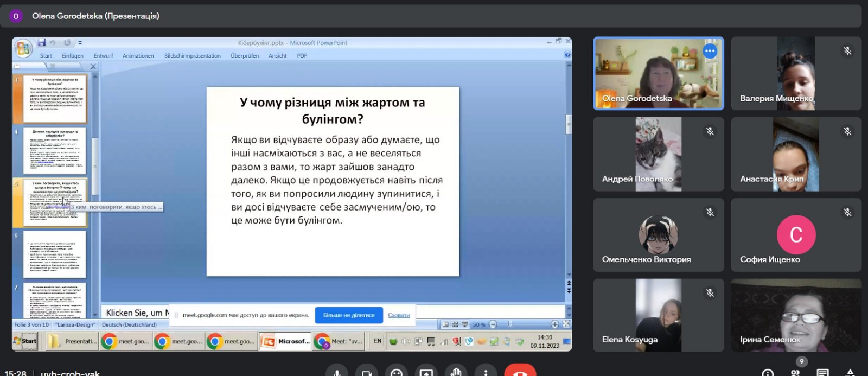The image size is (868, 376).
Task: Raise hand using the hand button
Action: point(456,372)
